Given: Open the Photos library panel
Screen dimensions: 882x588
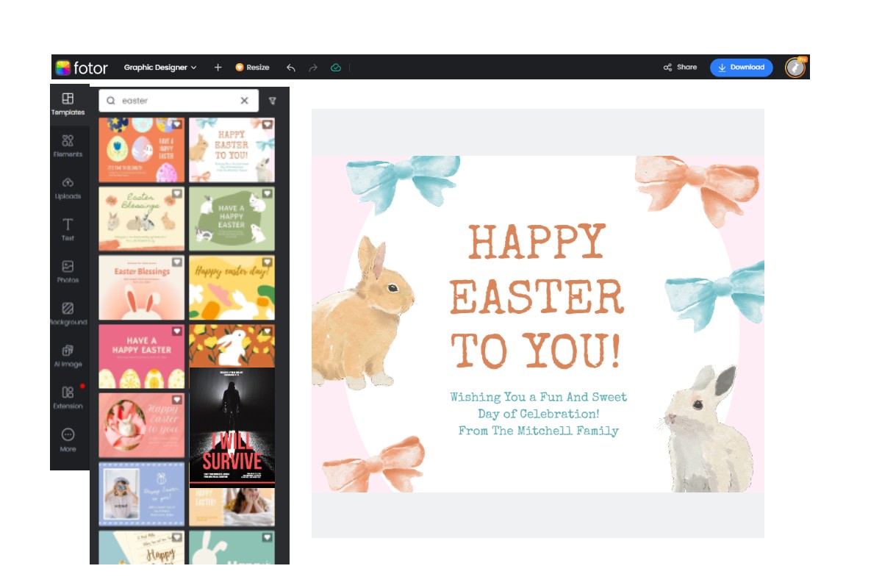Looking at the screenshot, I should (68, 271).
